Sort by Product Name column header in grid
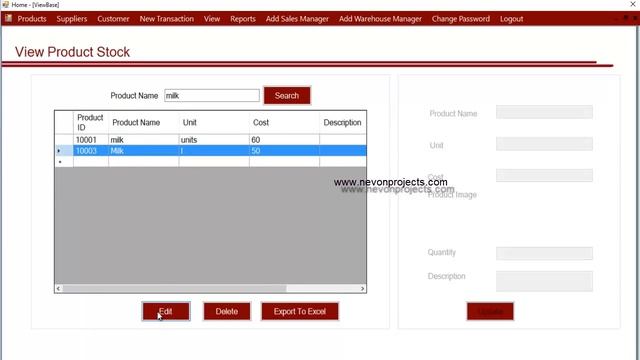Viewport: 640px width, 360px height. (143, 122)
